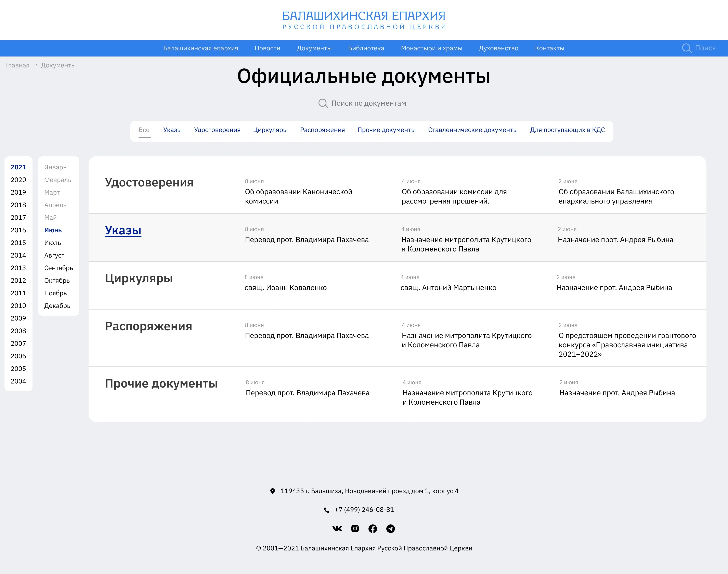Open 'Назначение прот. Андрея Рыбина' under Прочие документы
This screenshot has width=728, height=574.
click(617, 393)
